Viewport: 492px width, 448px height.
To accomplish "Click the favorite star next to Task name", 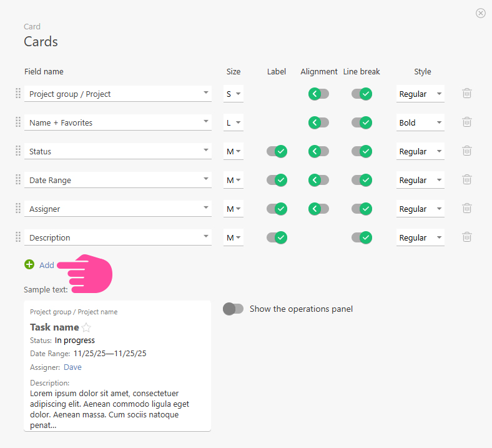I will [86, 327].
